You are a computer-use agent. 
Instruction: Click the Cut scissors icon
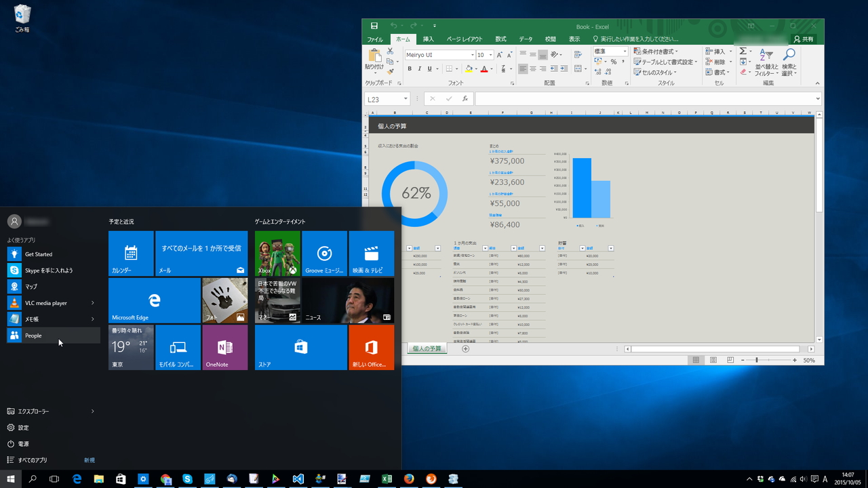click(390, 51)
